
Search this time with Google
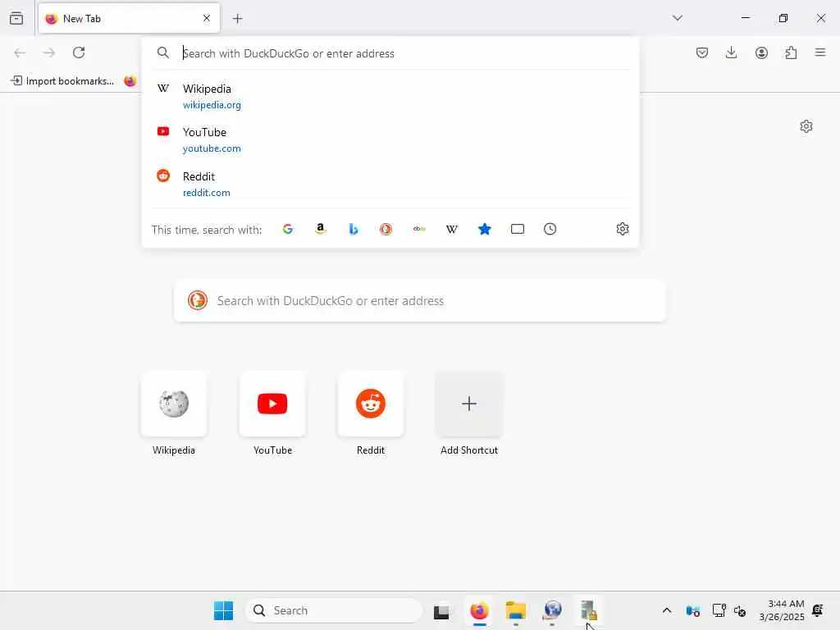pyautogui.click(x=288, y=230)
